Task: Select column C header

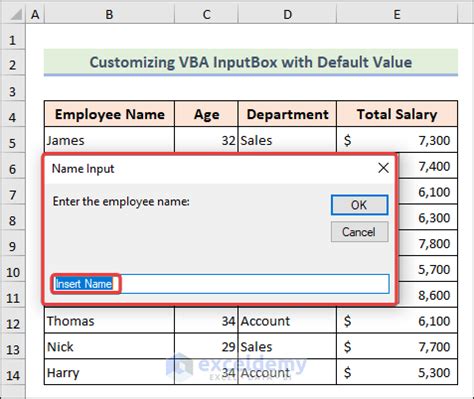Action: tap(206, 15)
